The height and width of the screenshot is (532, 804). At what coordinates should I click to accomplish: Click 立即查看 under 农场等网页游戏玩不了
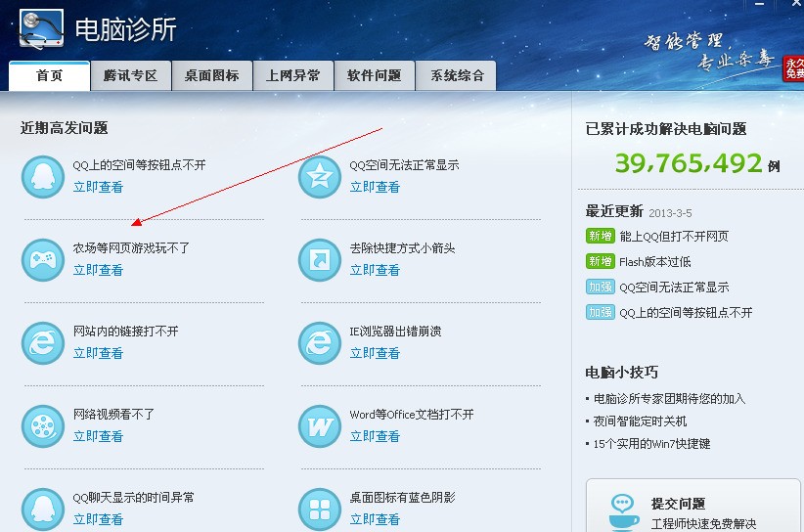pyautogui.click(x=98, y=270)
